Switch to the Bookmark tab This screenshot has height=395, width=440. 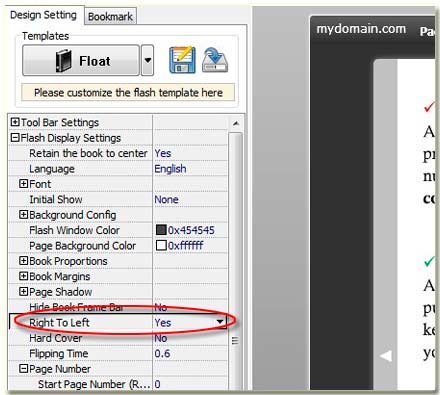(x=110, y=17)
